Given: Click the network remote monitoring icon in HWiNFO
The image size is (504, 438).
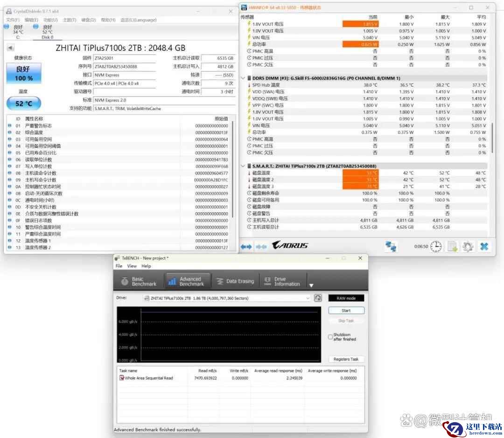Looking at the screenshot, I should coord(391,246).
